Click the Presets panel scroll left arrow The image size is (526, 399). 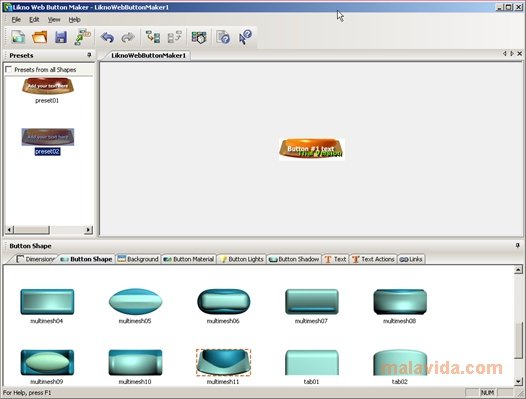[x=10, y=230]
